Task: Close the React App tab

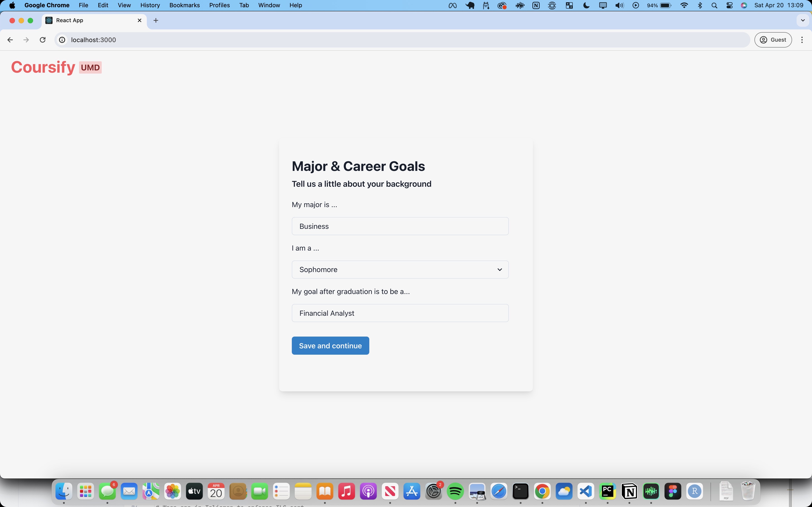Action: click(x=140, y=20)
